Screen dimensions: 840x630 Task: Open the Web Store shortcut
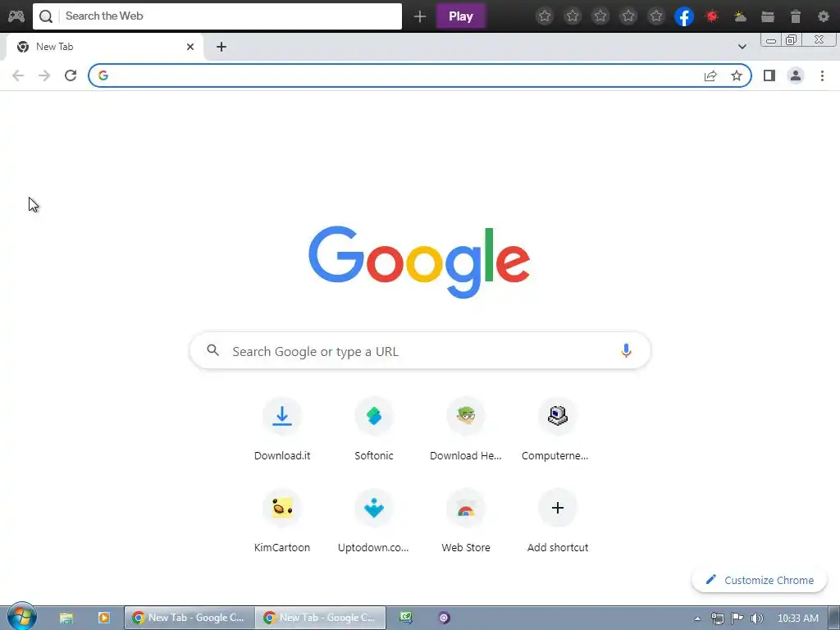pyautogui.click(x=466, y=521)
